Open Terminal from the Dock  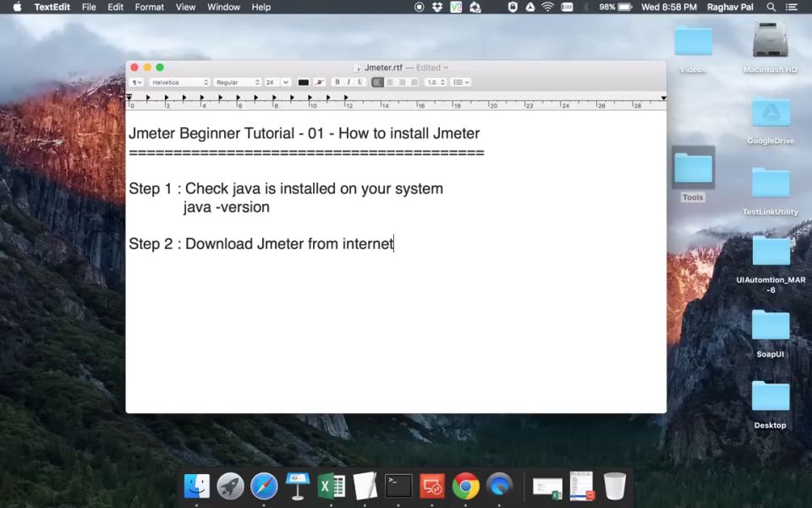point(398,486)
